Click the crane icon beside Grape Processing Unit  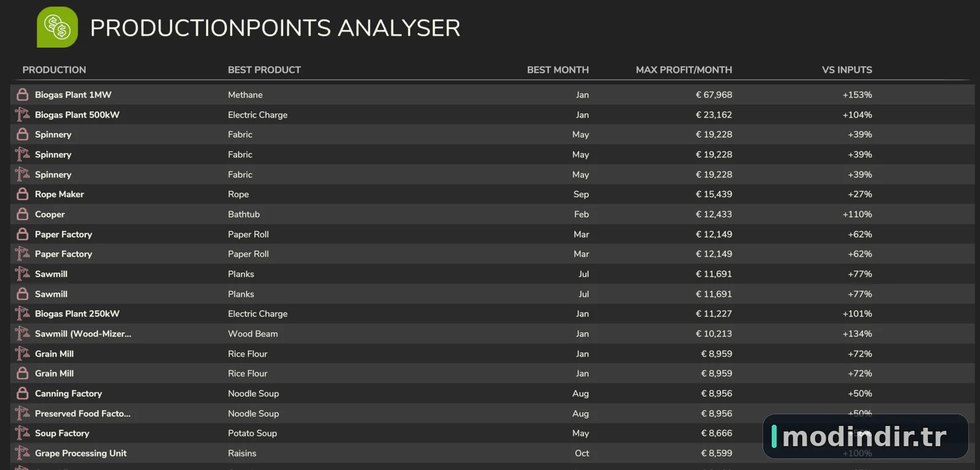[x=23, y=453]
